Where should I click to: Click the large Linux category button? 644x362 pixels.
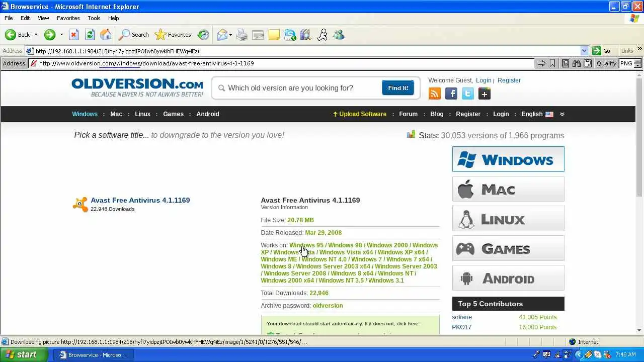(508, 219)
